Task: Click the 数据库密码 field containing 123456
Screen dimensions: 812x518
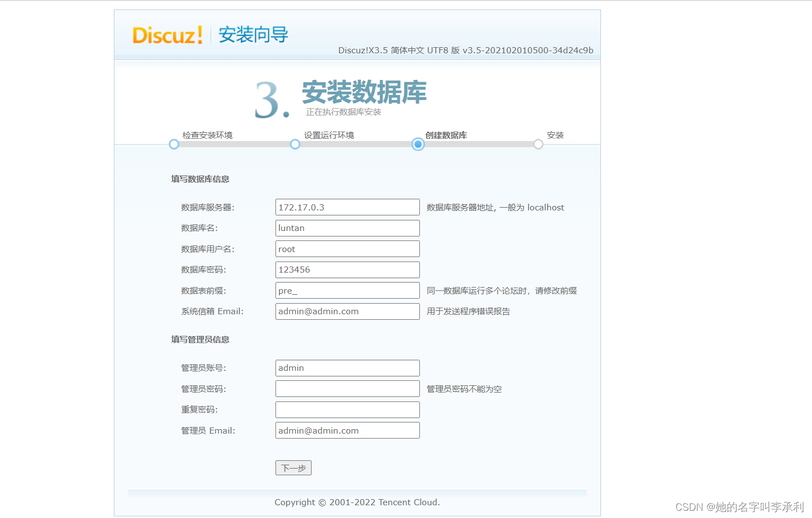Action: coord(347,269)
